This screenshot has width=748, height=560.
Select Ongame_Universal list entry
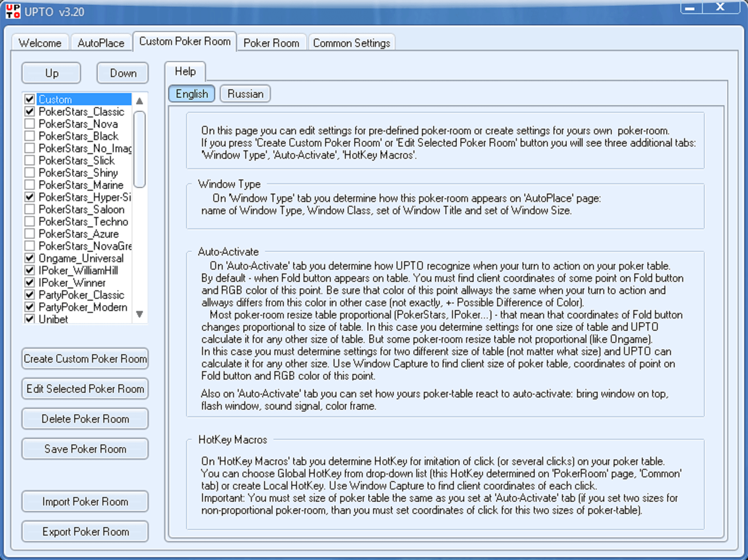pos(81,258)
